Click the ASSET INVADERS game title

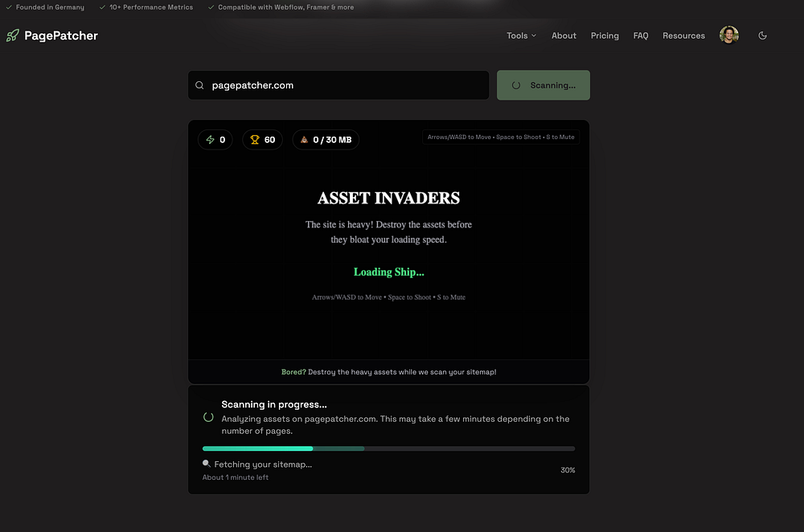tap(388, 198)
